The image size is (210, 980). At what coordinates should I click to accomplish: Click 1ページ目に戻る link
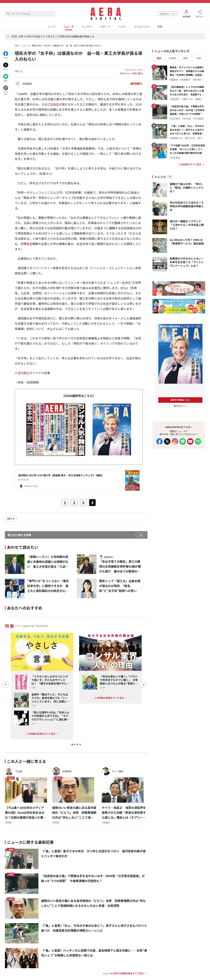tap(134, 73)
